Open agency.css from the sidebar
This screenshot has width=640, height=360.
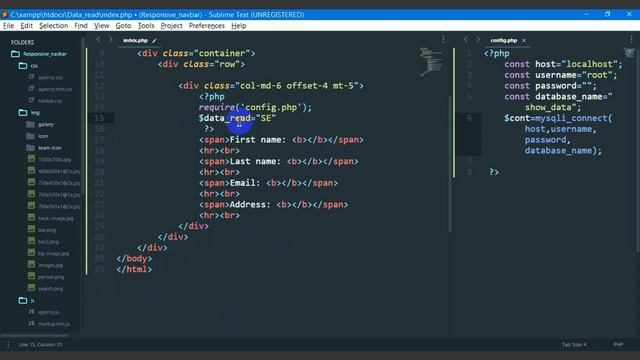[x=50, y=78]
